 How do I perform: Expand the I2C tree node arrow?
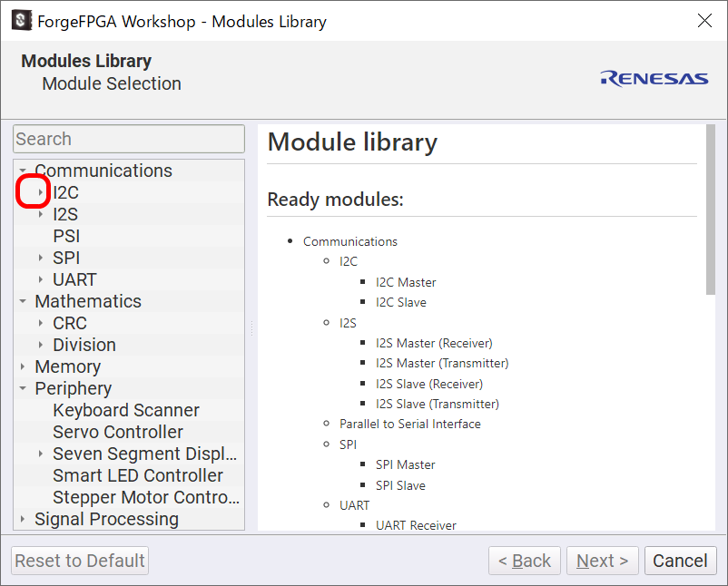coord(40,192)
